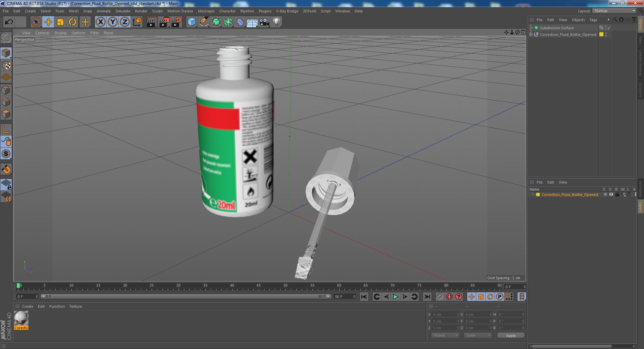Open the Array modeling objects icon
This screenshot has height=349, width=644.
(x=228, y=22)
